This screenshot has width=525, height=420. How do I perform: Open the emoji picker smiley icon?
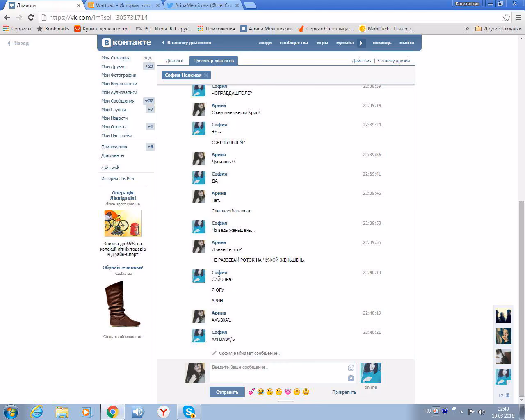pos(351,368)
